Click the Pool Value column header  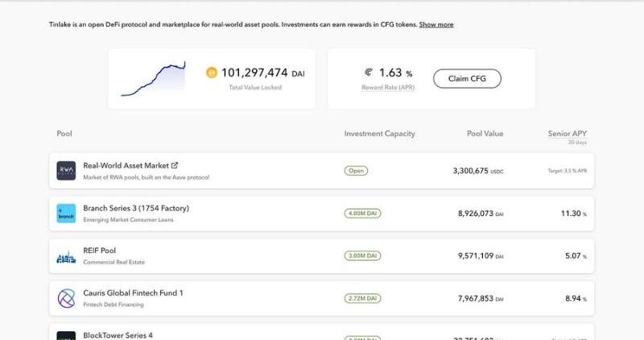[485, 134]
